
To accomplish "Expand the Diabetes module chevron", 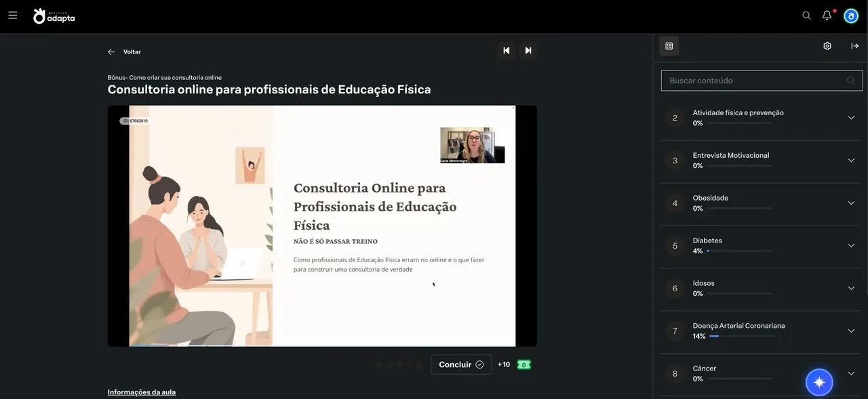I will [x=851, y=246].
